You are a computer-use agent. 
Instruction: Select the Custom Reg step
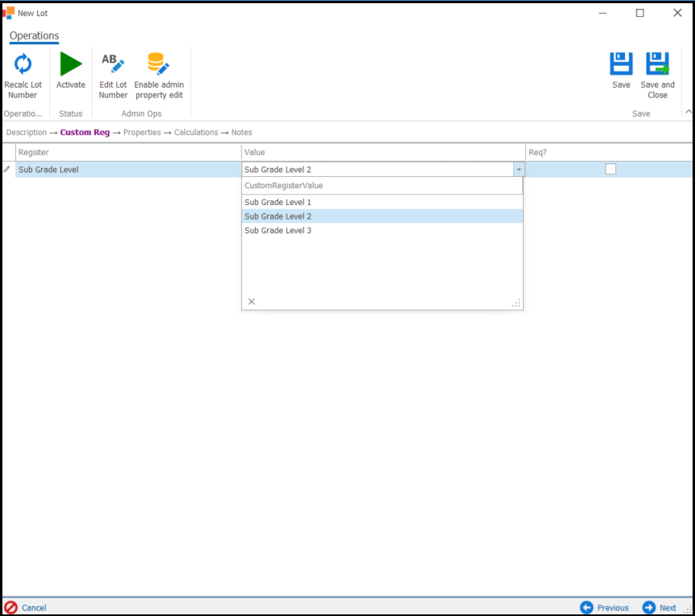[84, 132]
